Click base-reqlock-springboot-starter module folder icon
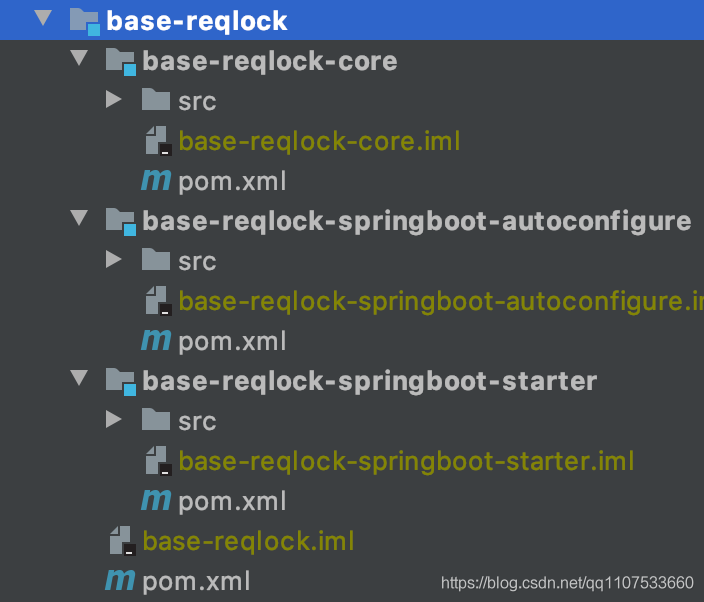 tap(121, 382)
